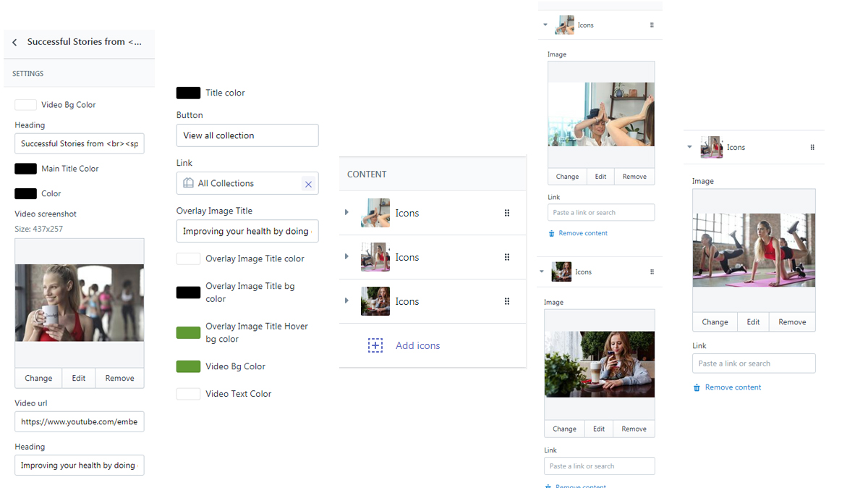868x488 pixels.
Task: Grab the drag handle on the rightmost Icons block
Action: pyautogui.click(x=812, y=147)
